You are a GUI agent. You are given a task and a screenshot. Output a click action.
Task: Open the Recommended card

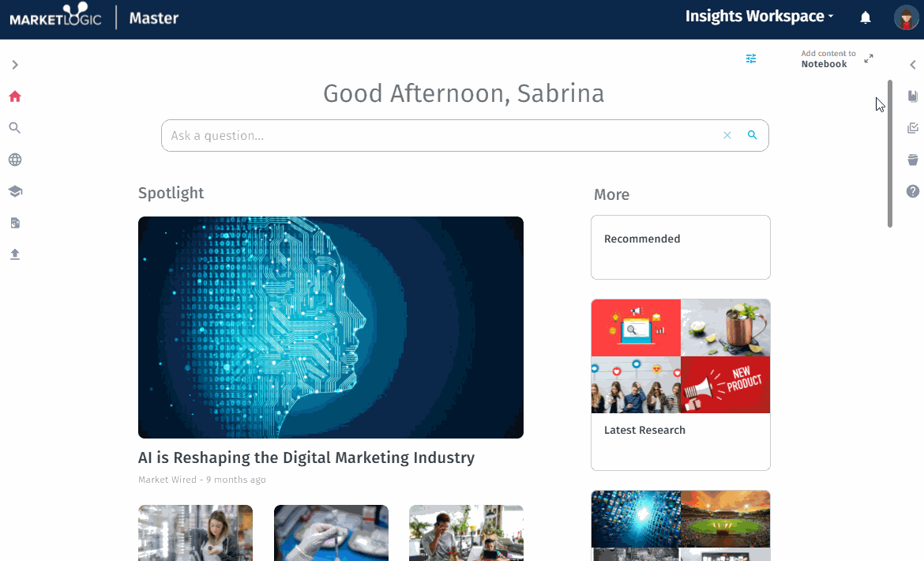681,247
